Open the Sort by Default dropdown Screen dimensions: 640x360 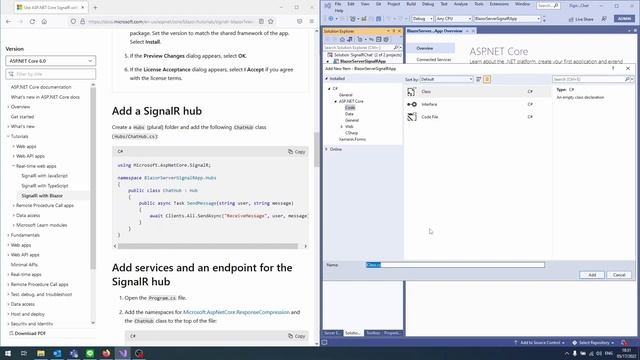[x=447, y=79]
